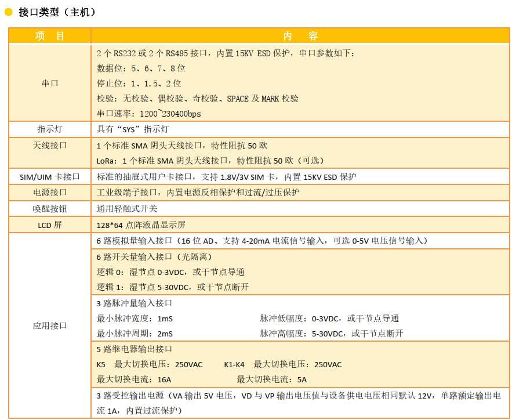
Task: Click the 128*64 点阵液晶显示屏 text
Action: pos(141,225)
